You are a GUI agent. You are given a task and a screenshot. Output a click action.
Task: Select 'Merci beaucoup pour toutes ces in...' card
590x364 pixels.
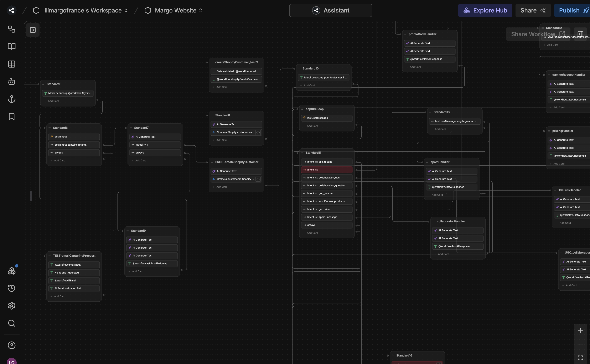point(324,78)
